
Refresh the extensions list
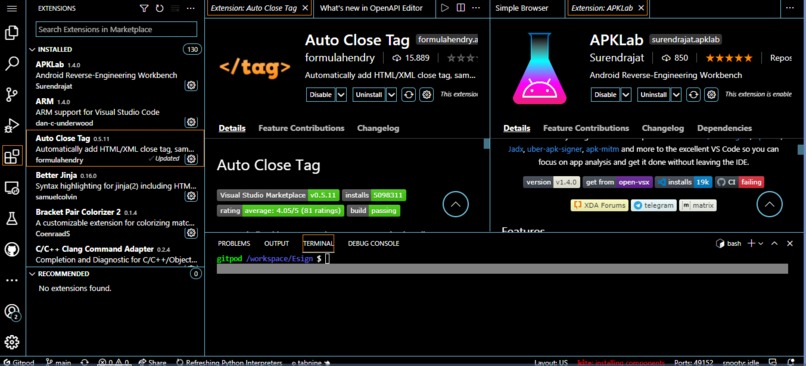(x=159, y=8)
